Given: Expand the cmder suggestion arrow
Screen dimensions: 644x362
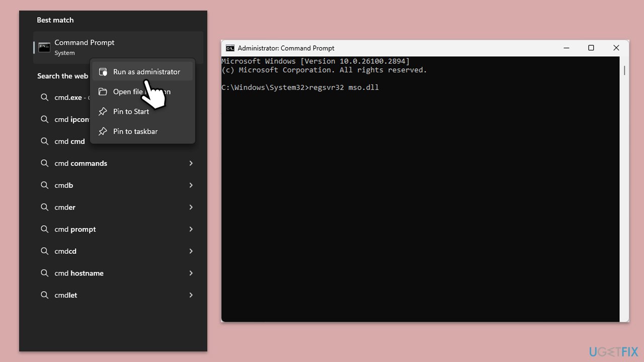Looking at the screenshot, I should 191,207.
